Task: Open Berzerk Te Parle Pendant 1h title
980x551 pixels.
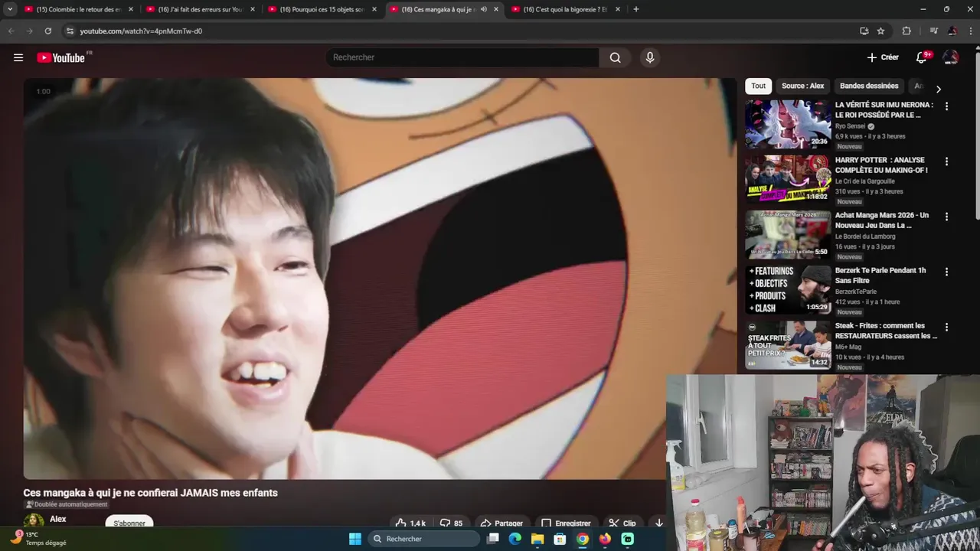Action: (880, 275)
